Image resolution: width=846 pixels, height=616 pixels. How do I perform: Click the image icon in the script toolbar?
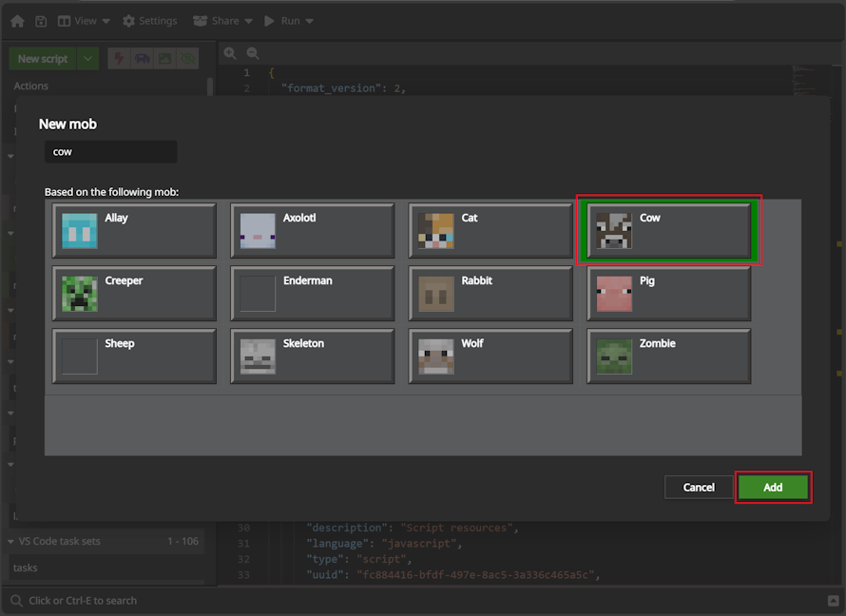click(x=164, y=58)
